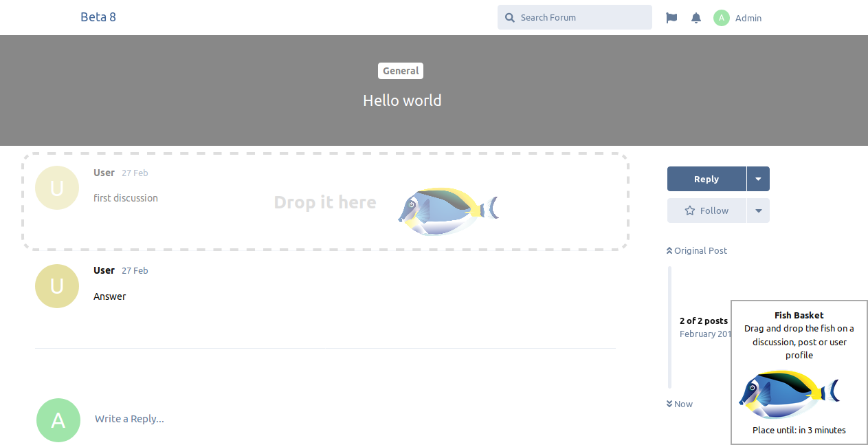Expand the Reply button dropdown arrow
The height and width of the screenshot is (445, 868).
pos(758,179)
